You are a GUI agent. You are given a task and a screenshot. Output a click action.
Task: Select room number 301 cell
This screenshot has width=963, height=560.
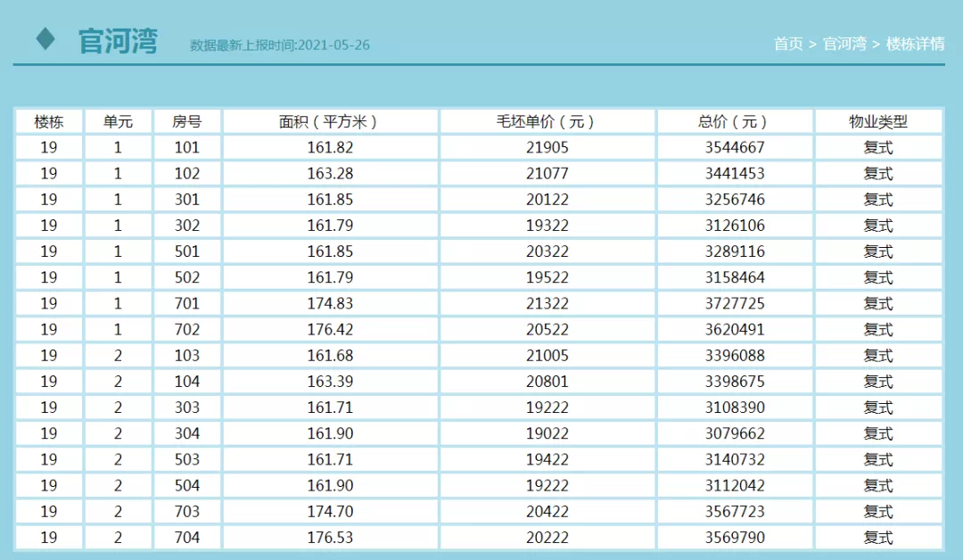186,200
